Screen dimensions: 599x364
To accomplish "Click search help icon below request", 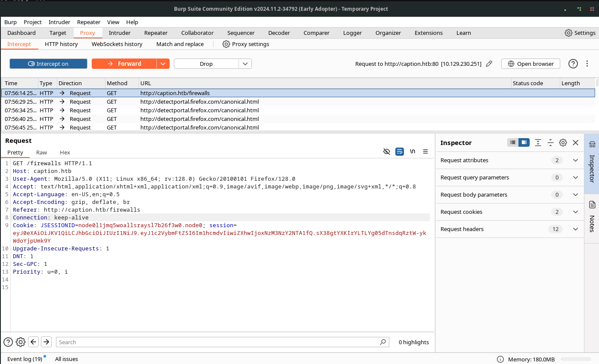I will 8,342.
